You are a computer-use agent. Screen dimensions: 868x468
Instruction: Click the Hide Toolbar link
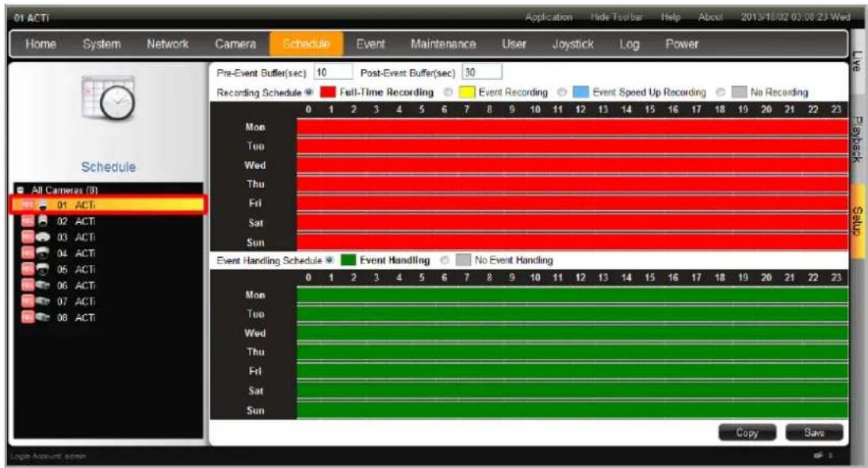pos(616,17)
